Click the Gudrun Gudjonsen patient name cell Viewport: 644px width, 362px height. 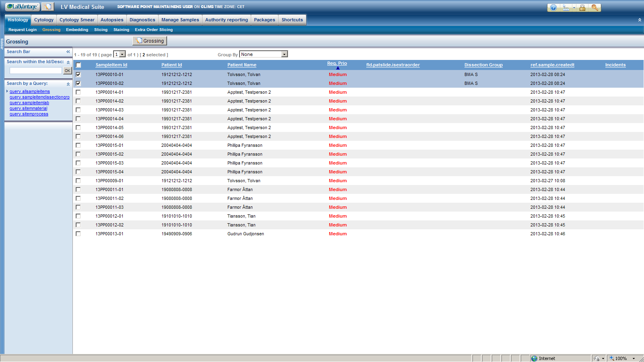pos(246,234)
